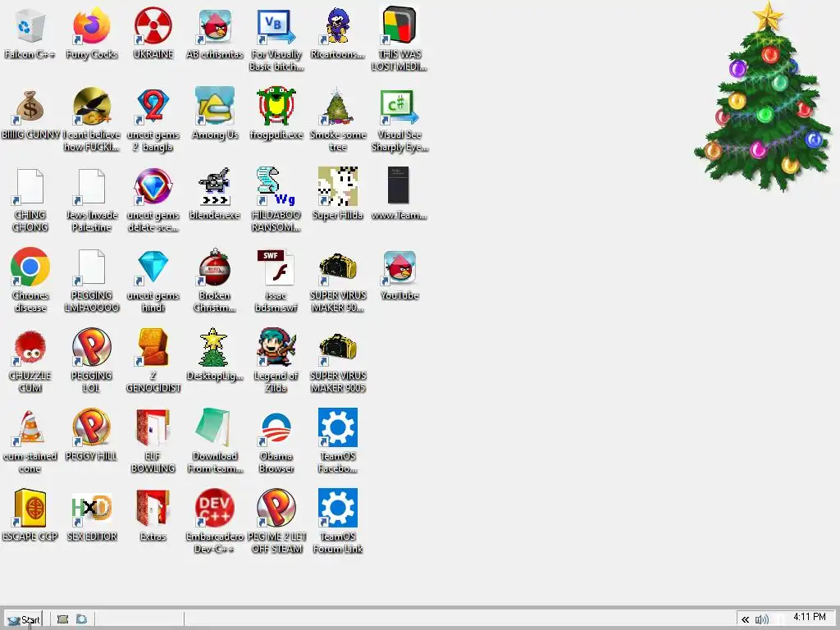The width and height of the screenshot is (840, 630).
Task: Launch the ESCAPE CCP mahjong tile icon
Action: pyautogui.click(x=30, y=508)
